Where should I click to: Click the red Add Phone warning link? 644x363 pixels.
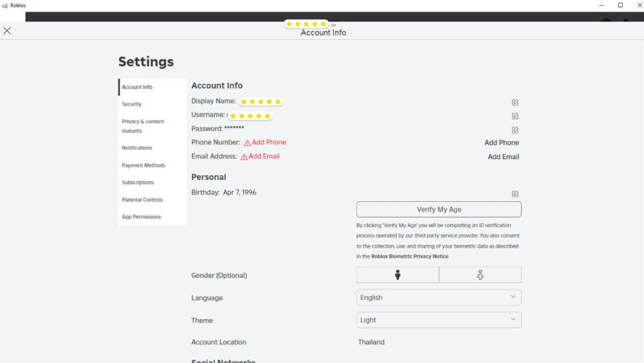coord(265,142)
